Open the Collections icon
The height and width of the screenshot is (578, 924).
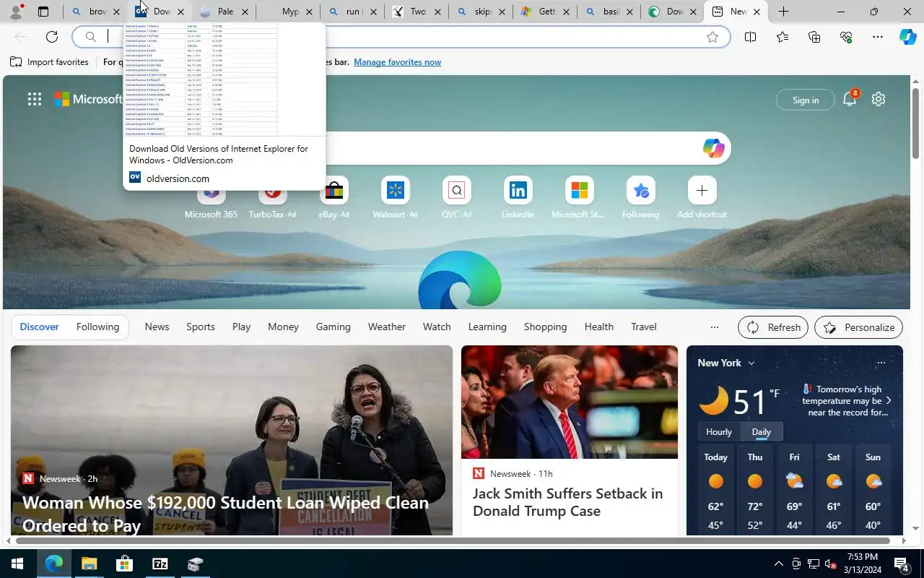point(814,37)
